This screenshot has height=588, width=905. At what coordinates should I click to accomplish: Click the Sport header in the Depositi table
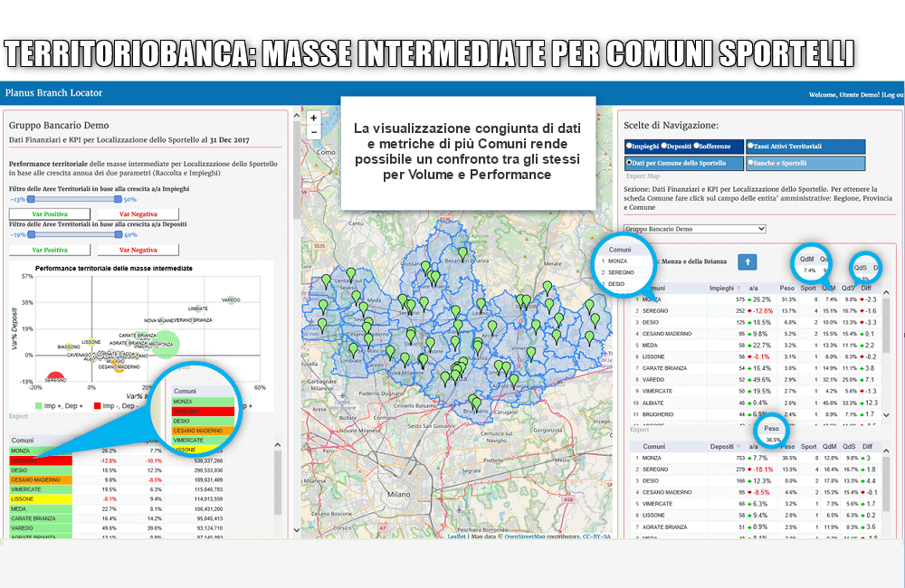808,447
